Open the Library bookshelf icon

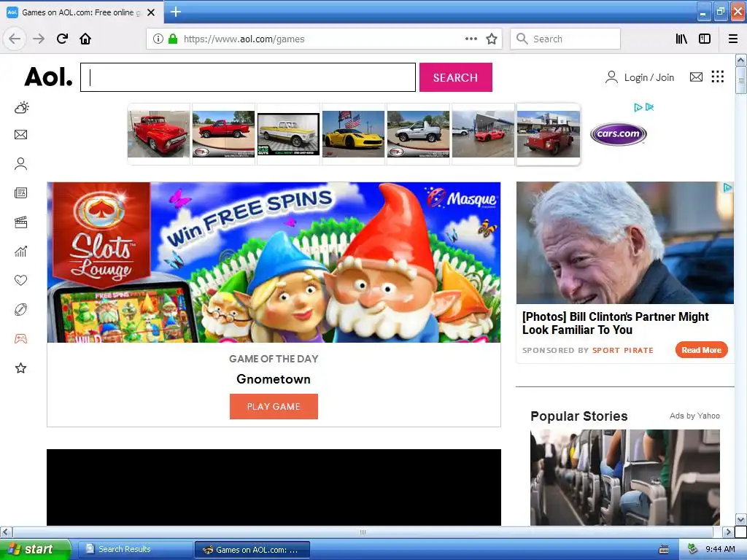[681, 39]
